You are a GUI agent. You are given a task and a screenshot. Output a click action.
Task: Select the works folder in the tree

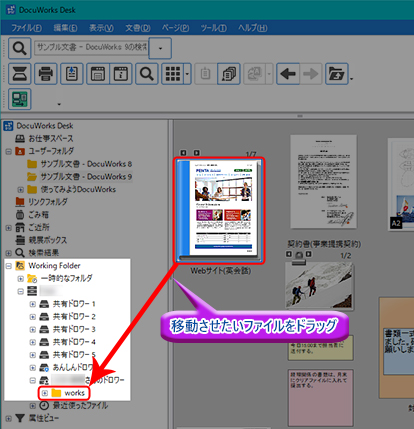74,393
